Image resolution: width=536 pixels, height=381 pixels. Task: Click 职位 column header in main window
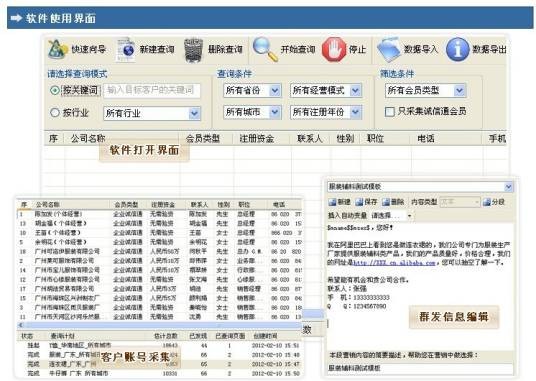[375, 138]
